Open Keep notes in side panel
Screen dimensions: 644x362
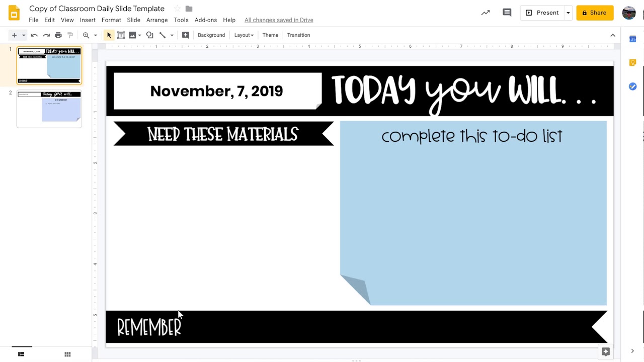coord(633,63)
